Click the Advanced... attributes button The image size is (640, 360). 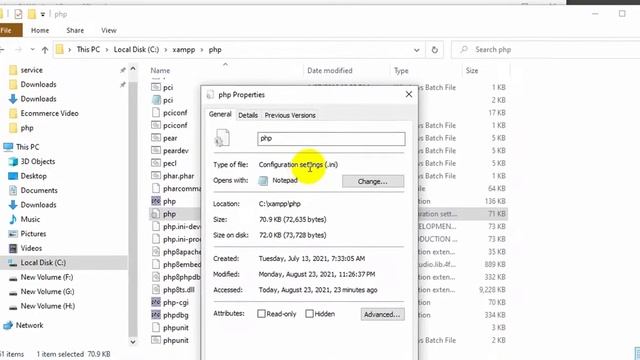[382, 314]
